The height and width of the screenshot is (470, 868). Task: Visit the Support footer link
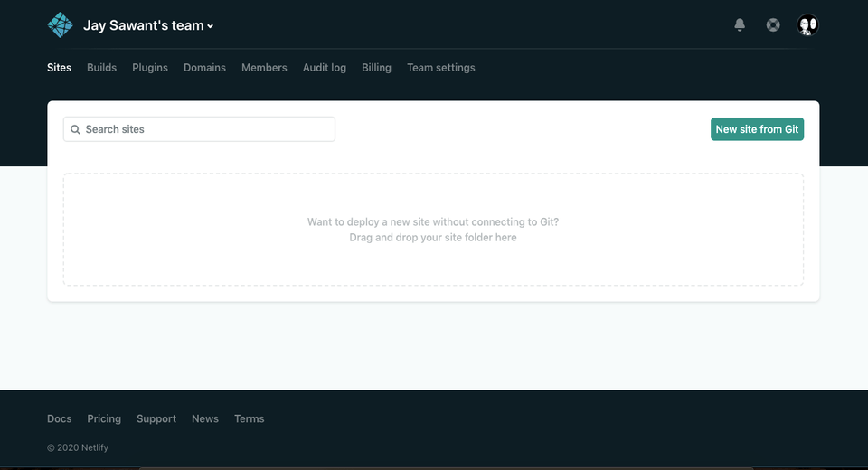click(156, 419)
